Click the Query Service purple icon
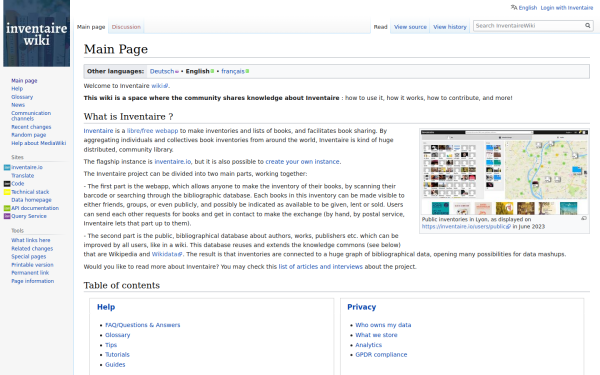The width and height of the screenshot is (600, 375). pyautogui.click(x=7, y=216)
